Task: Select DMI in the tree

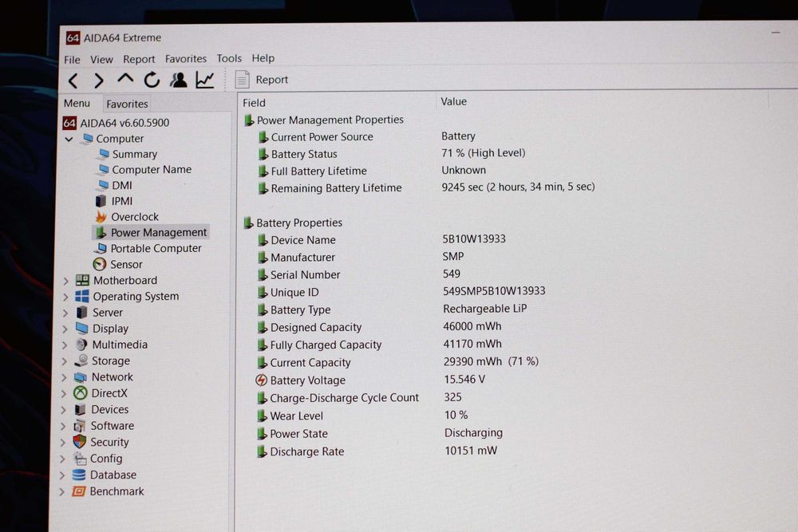Action: pos(121,185)
